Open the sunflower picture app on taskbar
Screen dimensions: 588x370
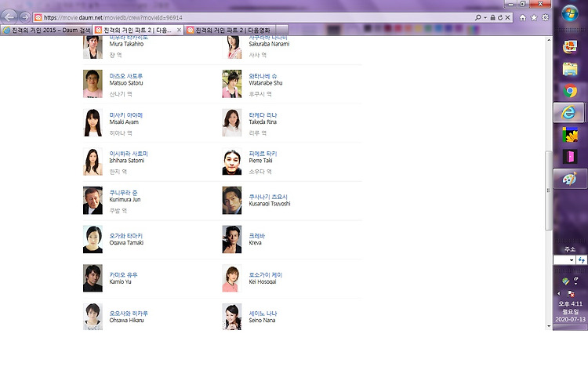tap(570, 135)
